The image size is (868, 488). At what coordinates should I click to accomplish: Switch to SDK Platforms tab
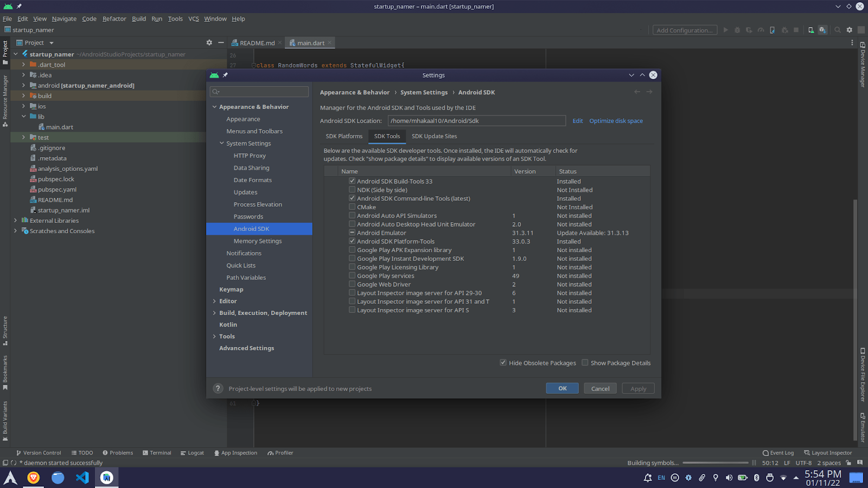[344, 136]
